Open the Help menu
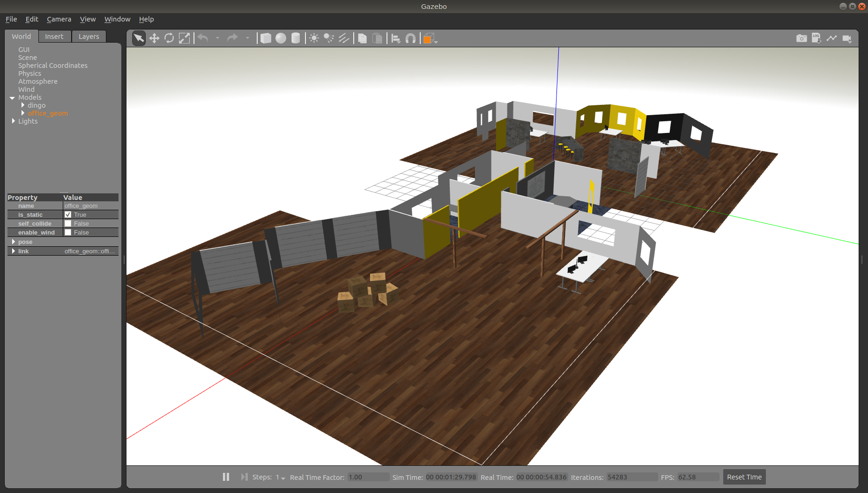 pyautogui.click(x=146, y=19)
